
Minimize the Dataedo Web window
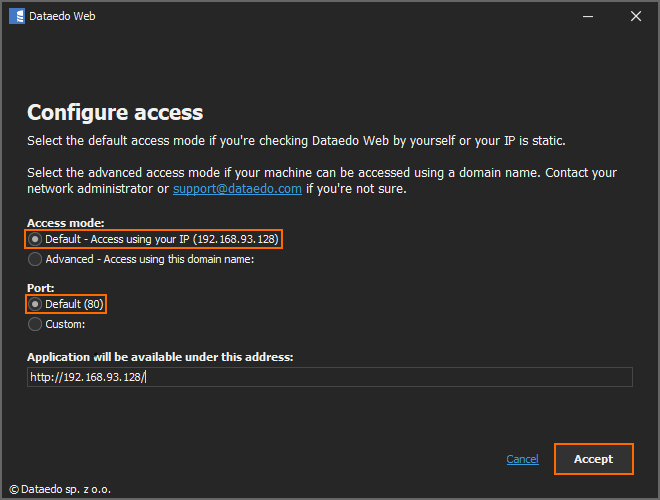coord(589,16)
